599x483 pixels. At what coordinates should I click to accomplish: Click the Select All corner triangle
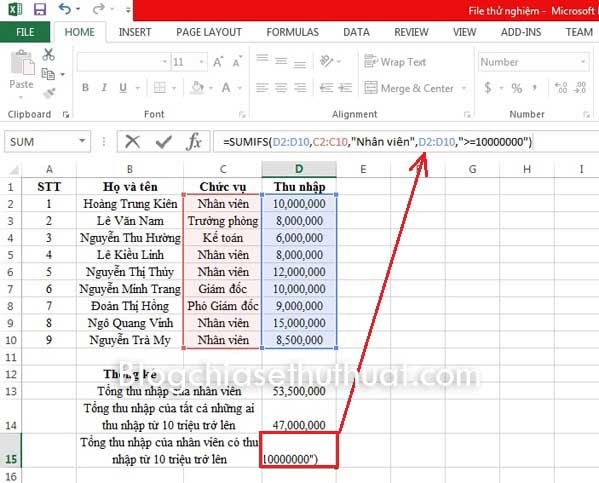pos(13,169)
